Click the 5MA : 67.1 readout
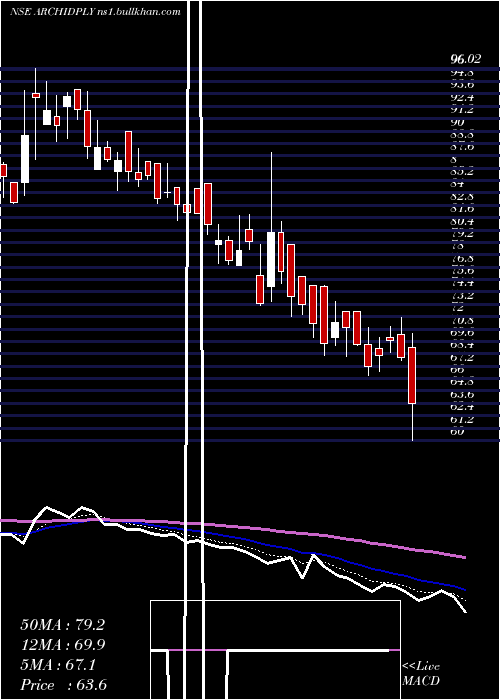 click(58, 665)
